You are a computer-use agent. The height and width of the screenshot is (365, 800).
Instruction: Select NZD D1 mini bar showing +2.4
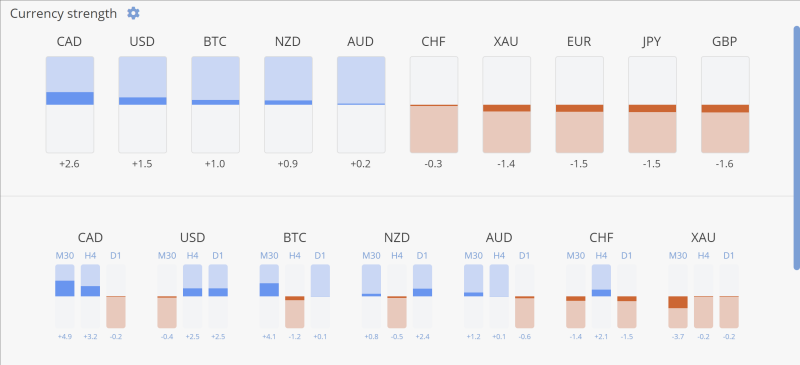(422, 296)
